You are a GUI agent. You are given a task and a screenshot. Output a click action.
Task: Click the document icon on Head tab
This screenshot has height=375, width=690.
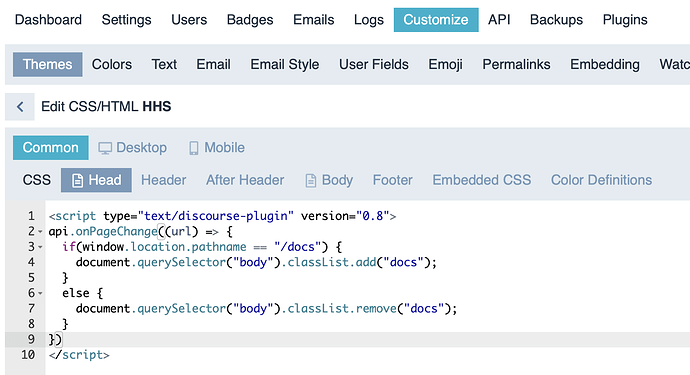click(x=77, y=180)
